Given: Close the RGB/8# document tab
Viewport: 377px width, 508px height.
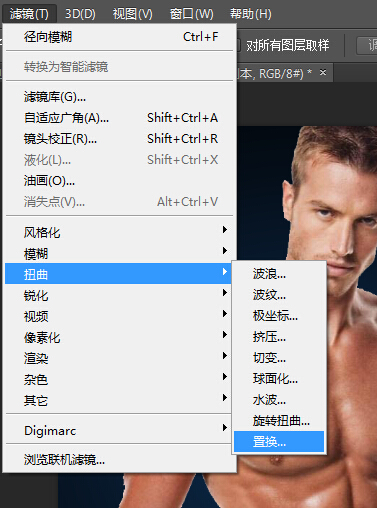Looking at the screenshot, I should pyautogui.click(x=323, y=72).
